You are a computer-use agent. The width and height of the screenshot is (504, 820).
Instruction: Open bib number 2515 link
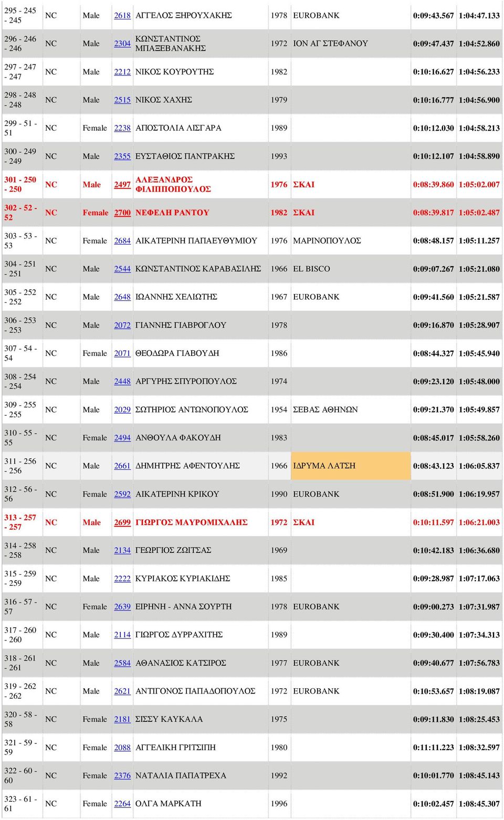122,100
